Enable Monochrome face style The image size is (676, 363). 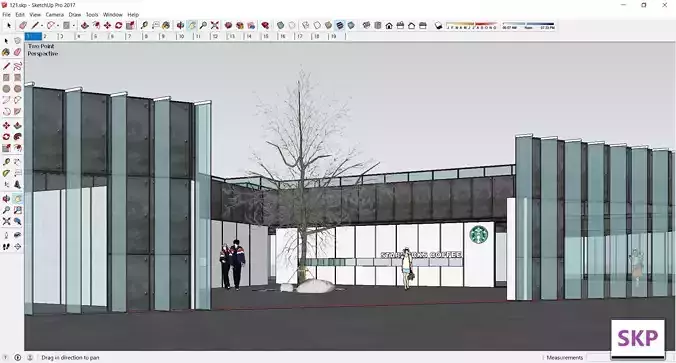pos(351,25)
